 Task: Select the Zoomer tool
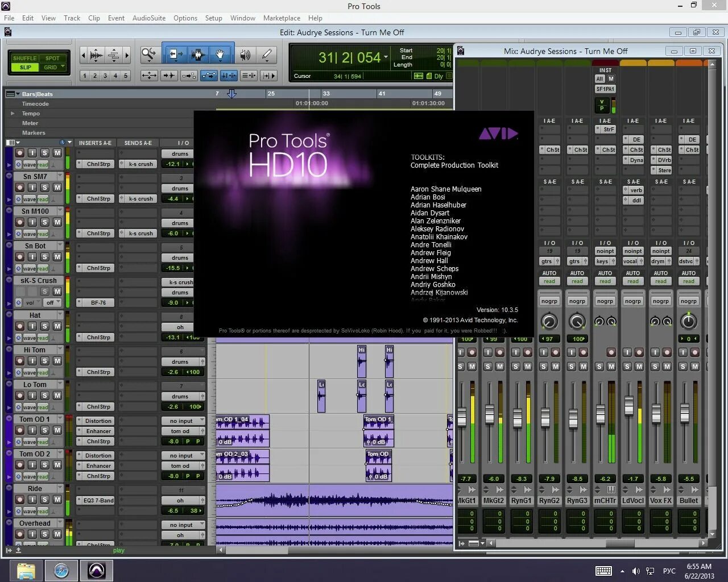coord(149,55)
